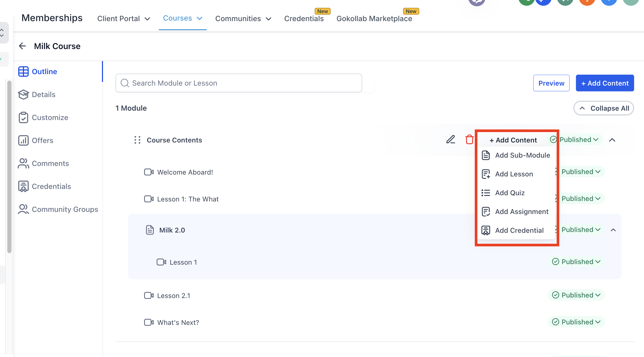Open Community Groups in the sidebar
The height and width of the screenshot is (357, 644).
pyautogui.click(x=65, y=209)
